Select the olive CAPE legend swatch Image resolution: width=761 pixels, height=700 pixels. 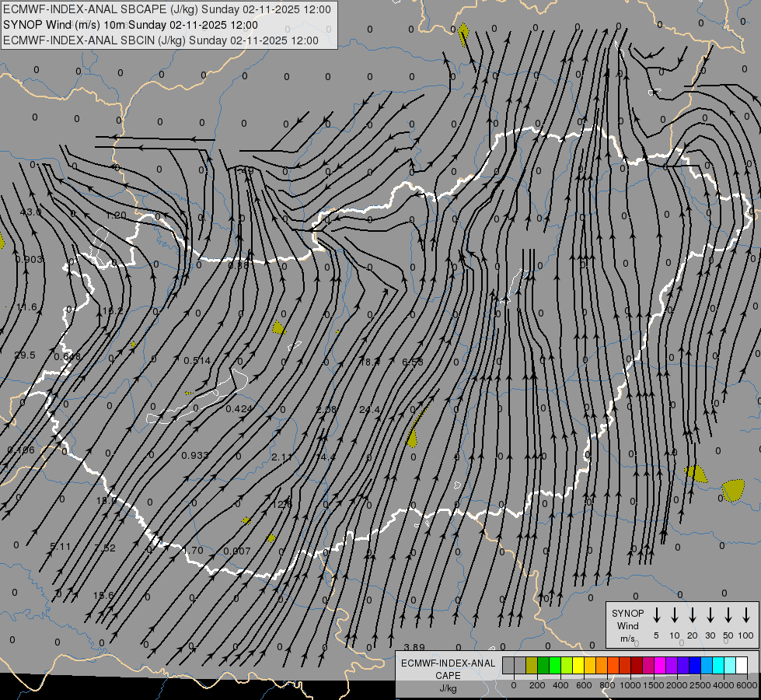click(x=532, y=665)
